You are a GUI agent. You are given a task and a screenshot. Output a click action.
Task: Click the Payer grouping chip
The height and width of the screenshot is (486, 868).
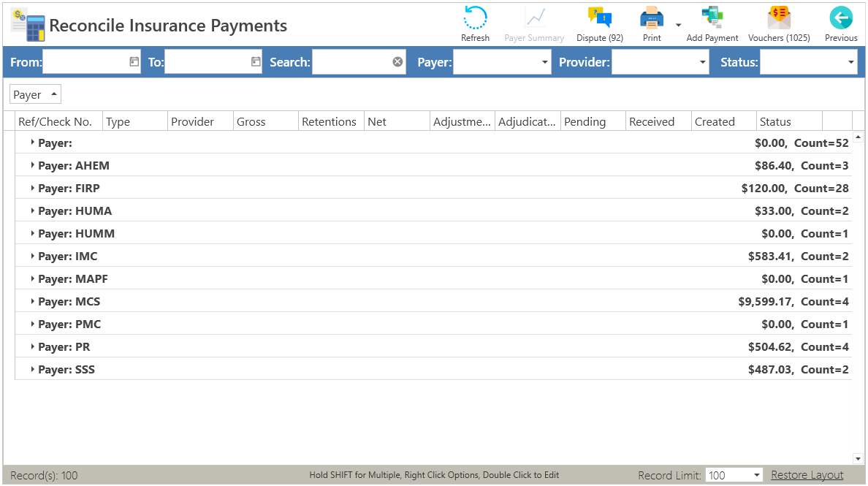(x=35, y=95)
